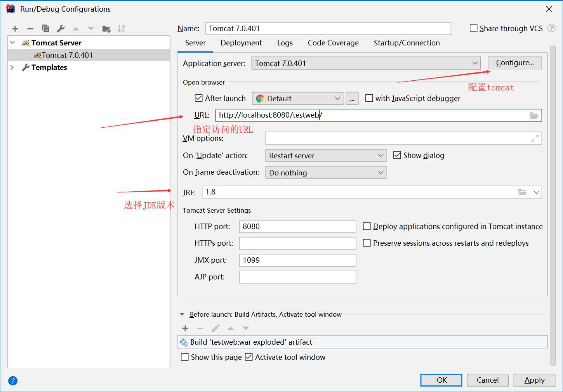The width and height of the screenshot is (563, 392).
Task: Click the browser ellipsis button
Action: click(352, 99)
